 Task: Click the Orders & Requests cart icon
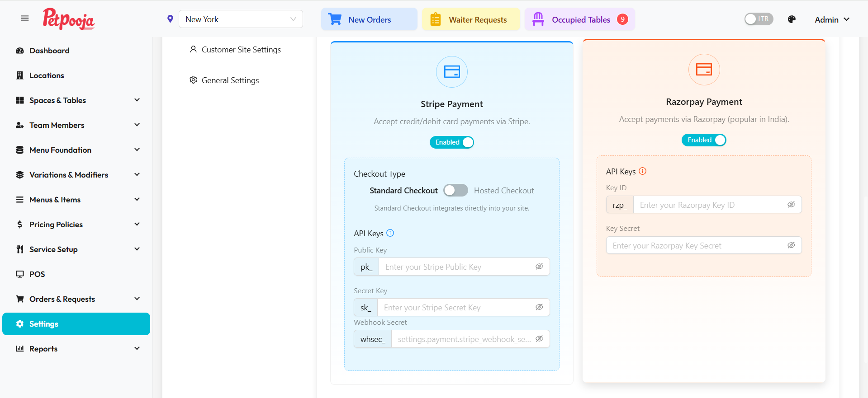click(x=20, y=299)
